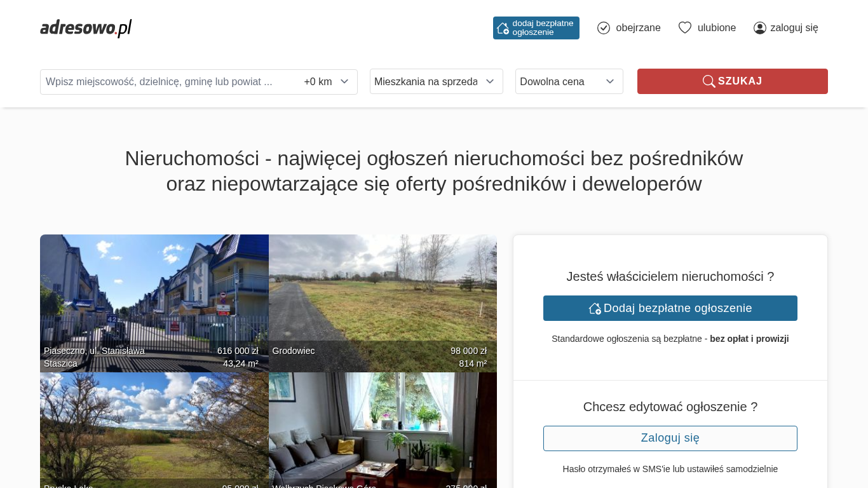The height and width of the screenshot is (488, 868).
Task: Click the red SZUKAJ search button
Action: [x=733, y=81]
